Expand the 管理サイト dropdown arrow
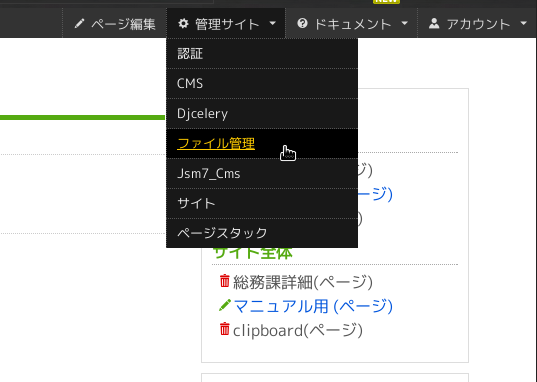Viewport: 537px width, 382px height. tap(273, 23)
